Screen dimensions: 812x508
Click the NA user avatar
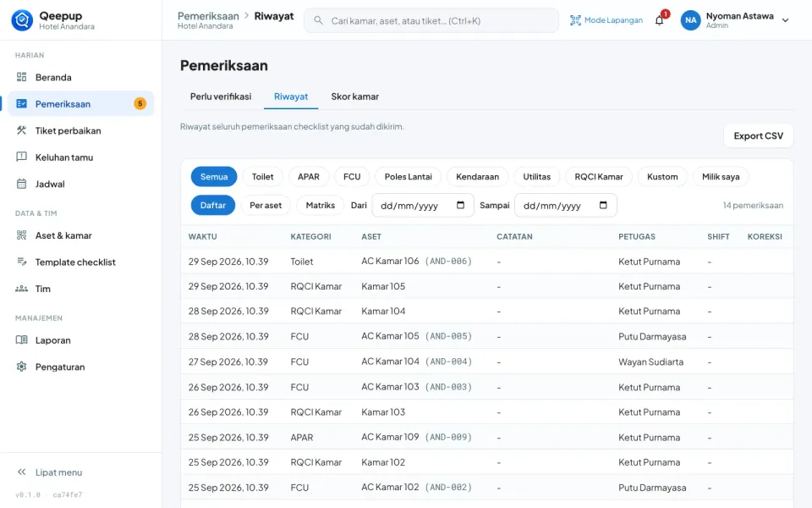[691, 20]
